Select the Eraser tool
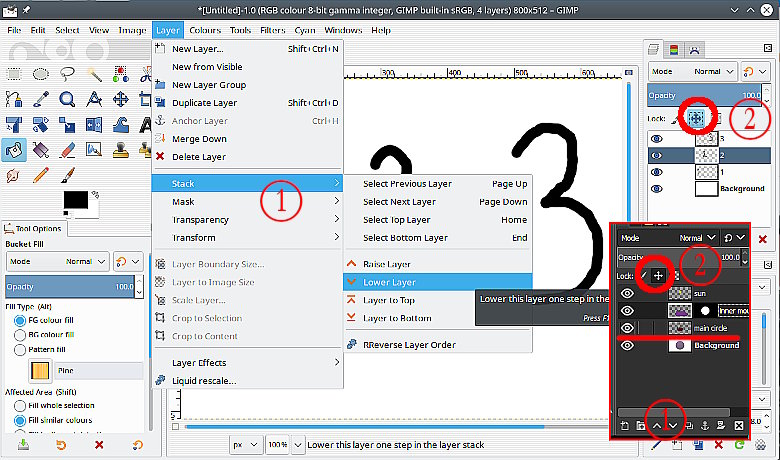The width and height of the screenshot is (780, 460). point(67,150)
